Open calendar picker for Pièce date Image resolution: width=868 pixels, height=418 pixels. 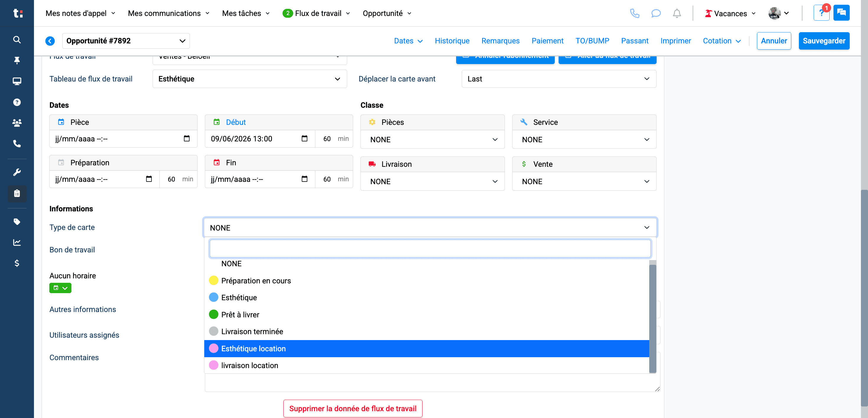(186, 138)
